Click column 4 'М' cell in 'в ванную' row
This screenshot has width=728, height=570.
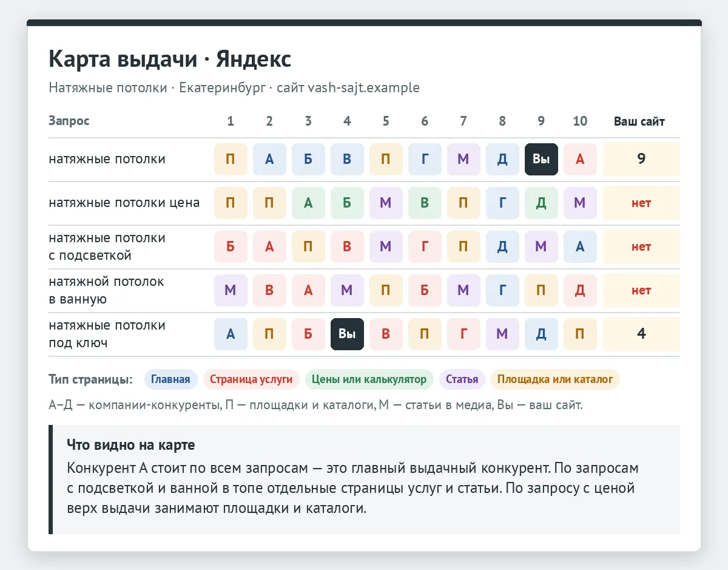347,291
